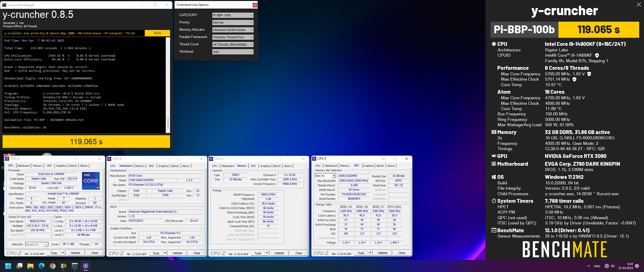Image resolution: width=644 pixels, height=272 pixels.
Task: Click Close button in SPD CPU-Z window
Action: (402, 253)
